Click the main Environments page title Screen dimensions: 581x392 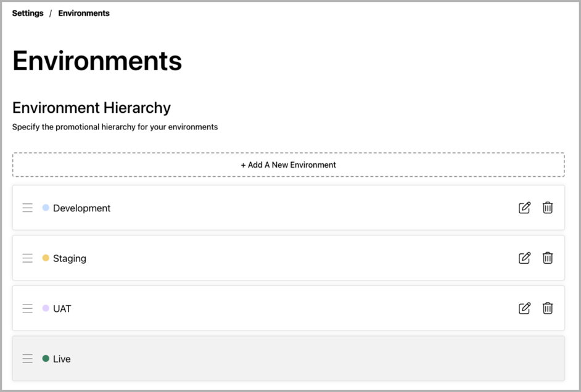coord(97,60)
